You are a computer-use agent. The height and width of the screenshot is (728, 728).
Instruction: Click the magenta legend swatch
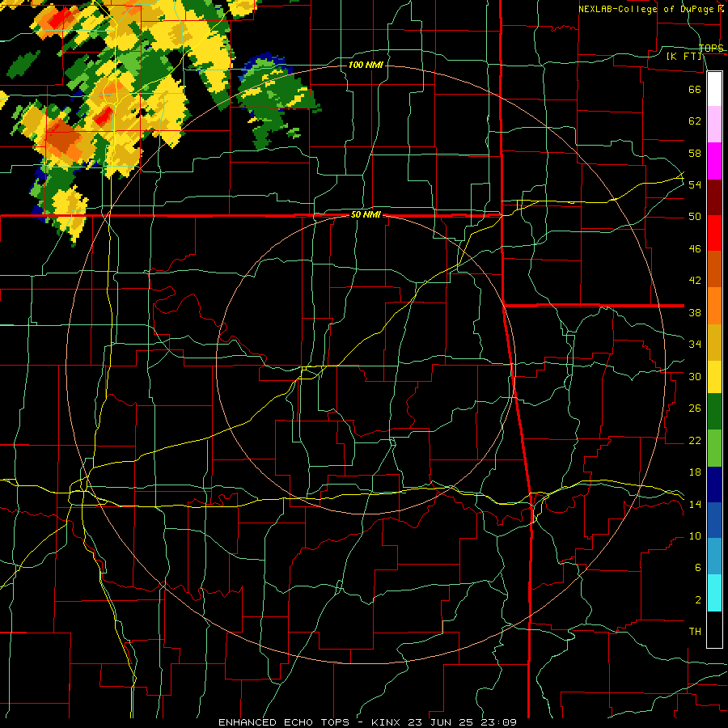pos(714,161)
